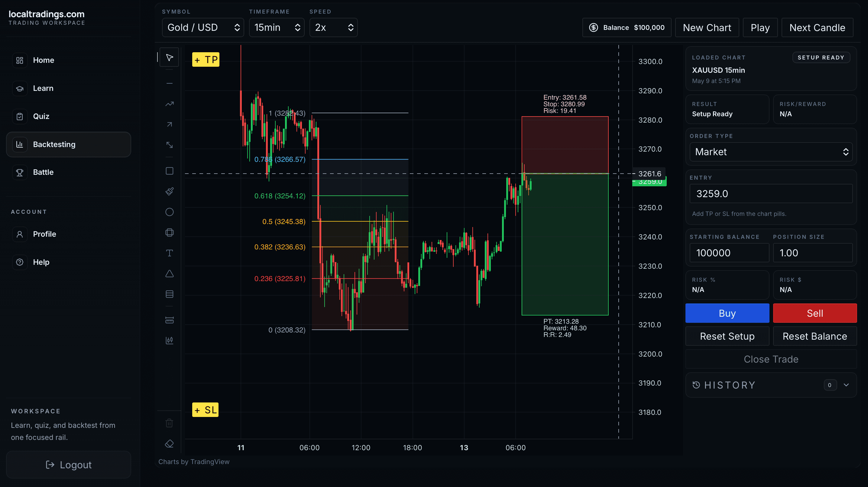Screen dimensions: 868x487
Task: Open the Speed dropdown showing 2x
Action: coord(333,27)
